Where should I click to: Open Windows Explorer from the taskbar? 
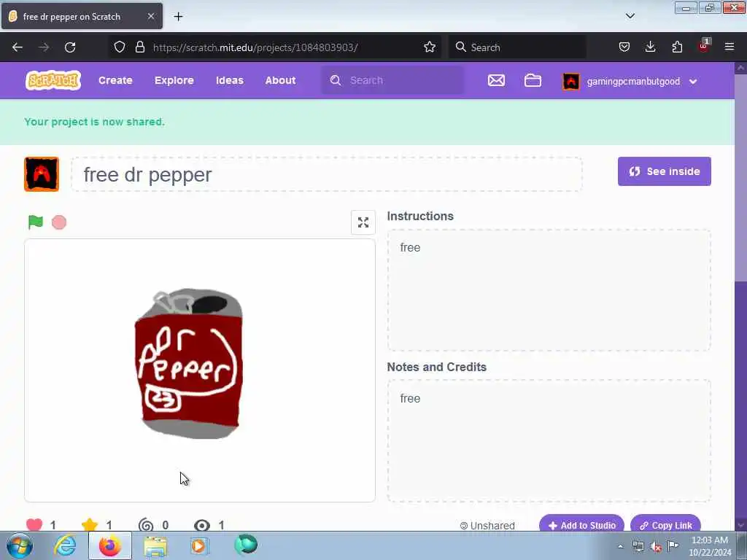click(155, 545)
